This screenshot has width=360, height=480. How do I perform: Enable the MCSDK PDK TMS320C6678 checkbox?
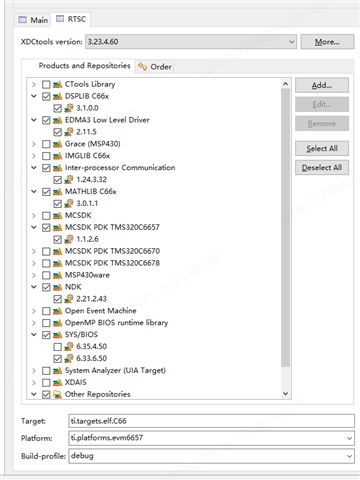click(46, 264)
